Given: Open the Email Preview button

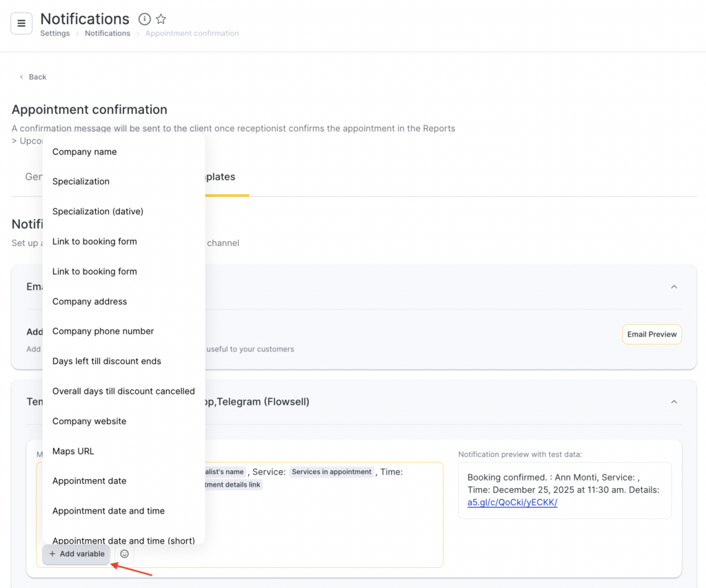Looking at the screenshot, I should coord(652,334).
